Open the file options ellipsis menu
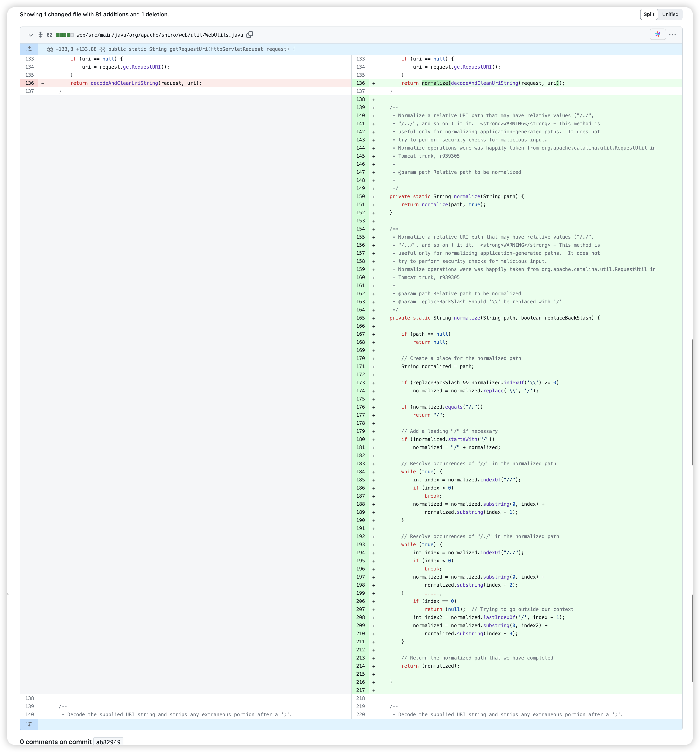This screenshot has height=752, width=700. coord(672,35)
